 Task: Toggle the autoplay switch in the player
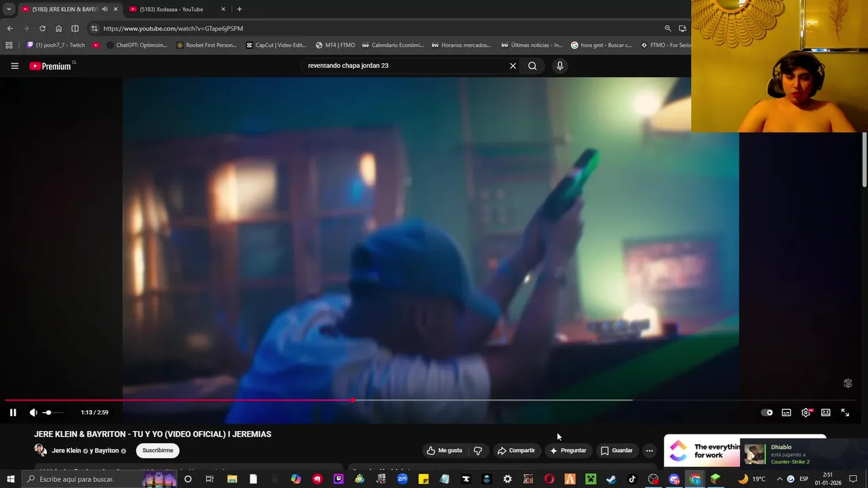coord(767,412)
